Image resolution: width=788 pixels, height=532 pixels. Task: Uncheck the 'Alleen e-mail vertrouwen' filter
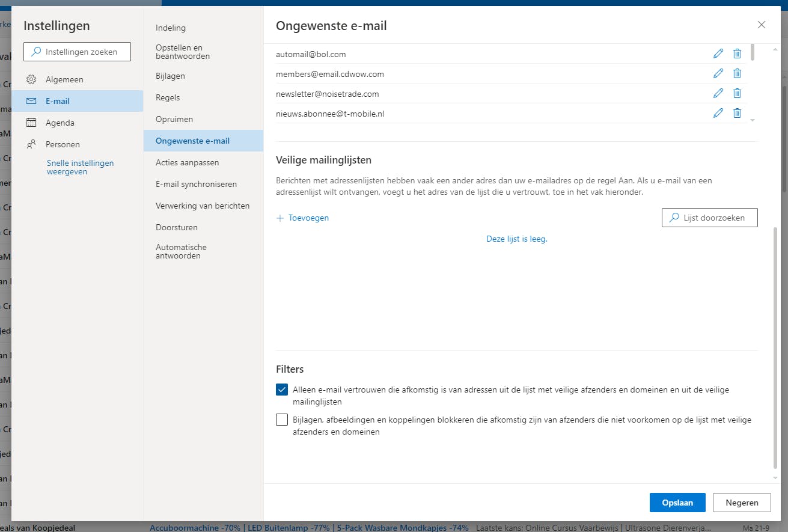[281, 390]
